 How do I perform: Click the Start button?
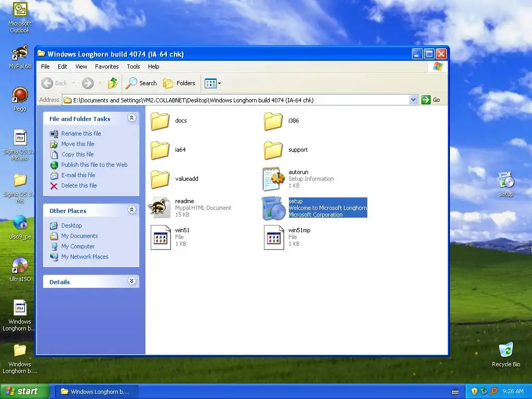coord(24,392)
